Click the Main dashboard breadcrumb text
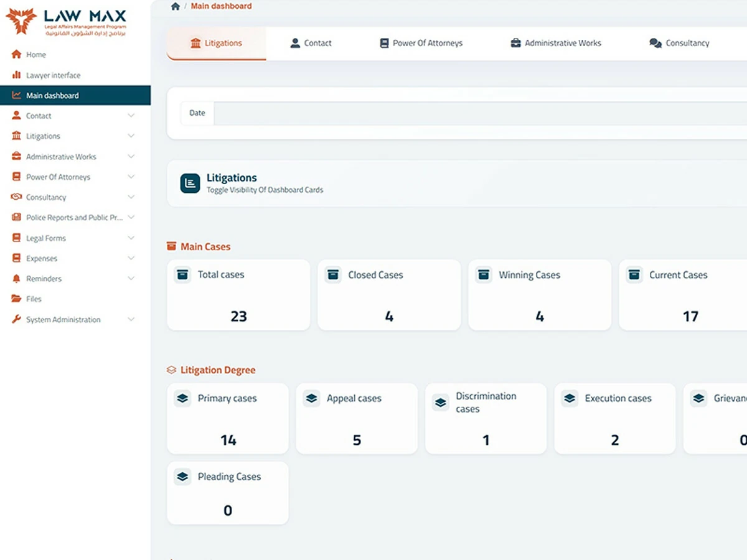The width and height of the screenshot is (747, 560). 221,6
